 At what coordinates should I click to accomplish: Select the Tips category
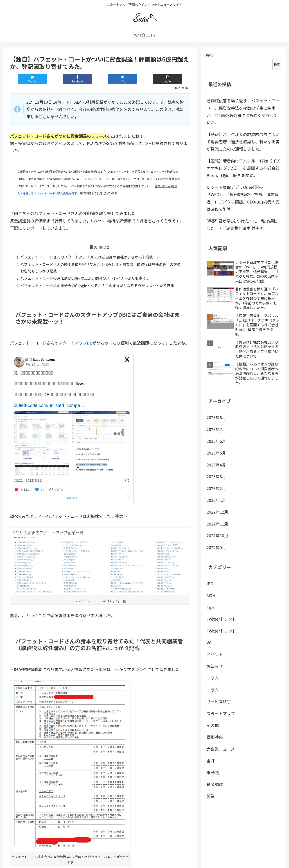click(211, 608)
